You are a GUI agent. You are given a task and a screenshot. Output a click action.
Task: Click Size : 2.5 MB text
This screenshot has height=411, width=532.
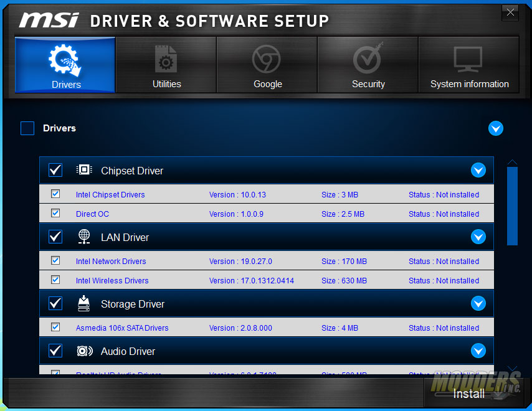(343, 214)
